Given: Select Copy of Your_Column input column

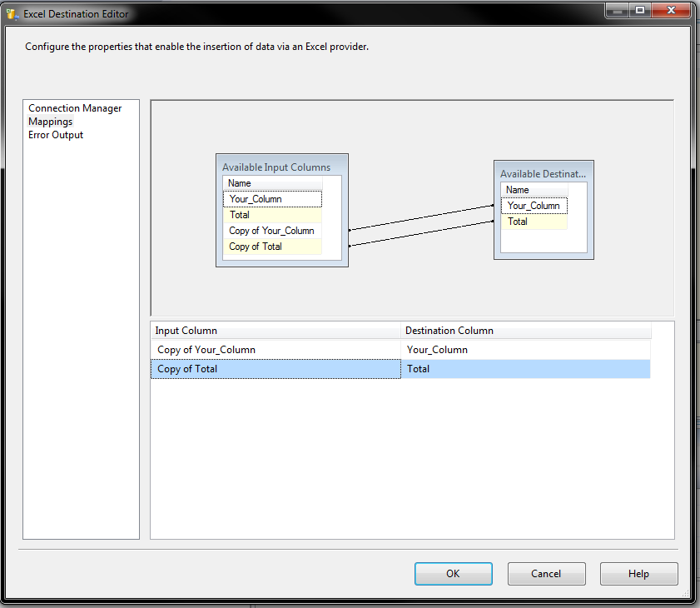Looking at the screenshot, I should [272, 230].
